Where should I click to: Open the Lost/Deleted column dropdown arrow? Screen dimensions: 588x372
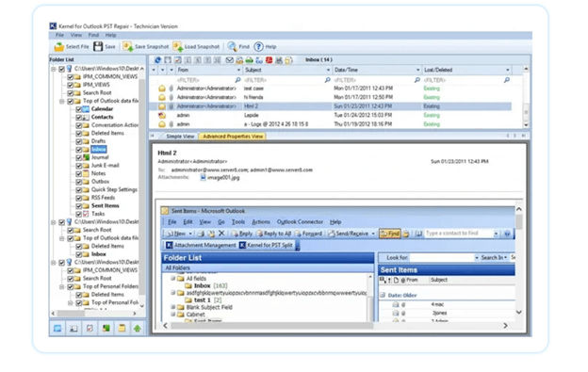(x=507, y=70)
